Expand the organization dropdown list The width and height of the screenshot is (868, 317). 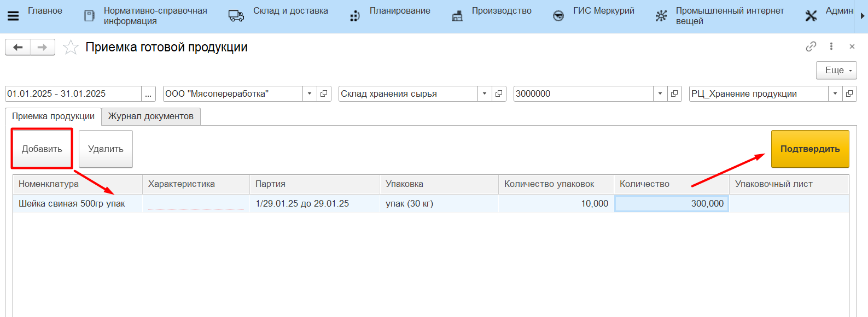point(310,94)
